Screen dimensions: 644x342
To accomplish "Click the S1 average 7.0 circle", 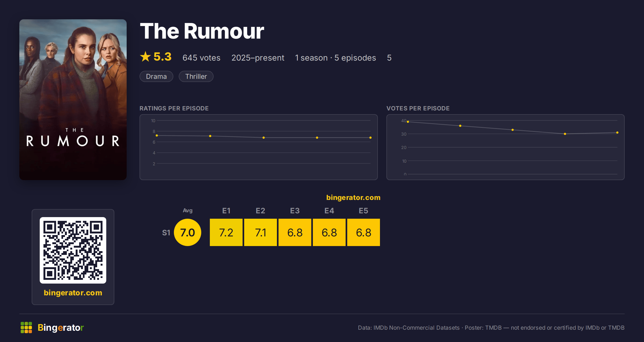I will pos(188,232).
